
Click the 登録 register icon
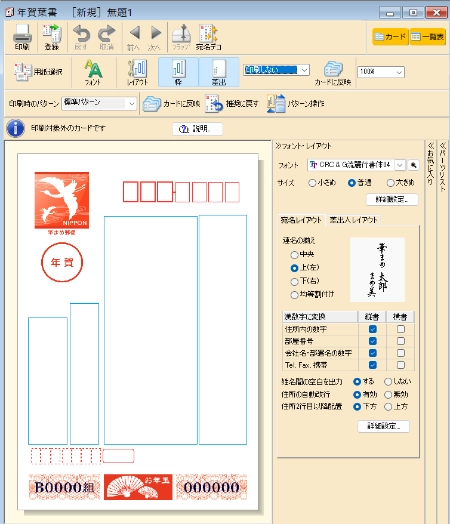tap(51, 37)
